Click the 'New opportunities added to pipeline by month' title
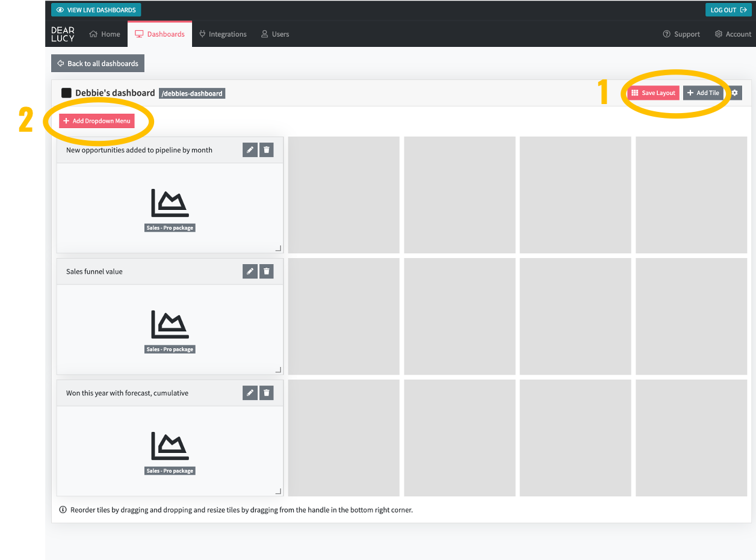 point(139,150)
